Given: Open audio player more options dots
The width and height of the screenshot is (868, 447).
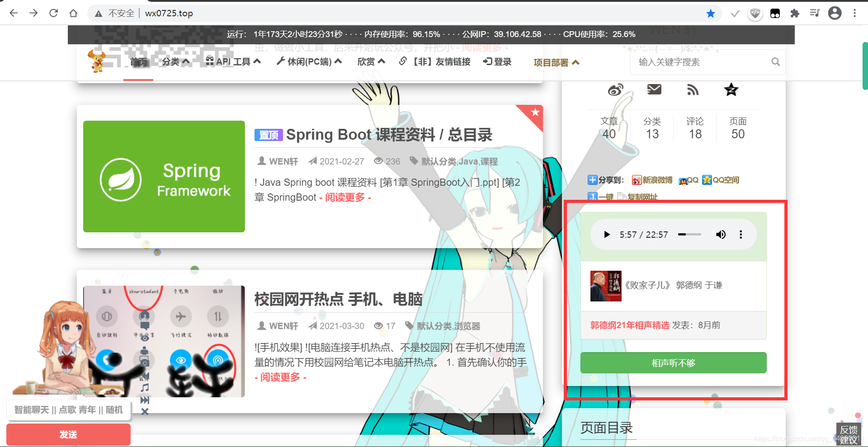Looking at the screenshot, I should point(741,234).
